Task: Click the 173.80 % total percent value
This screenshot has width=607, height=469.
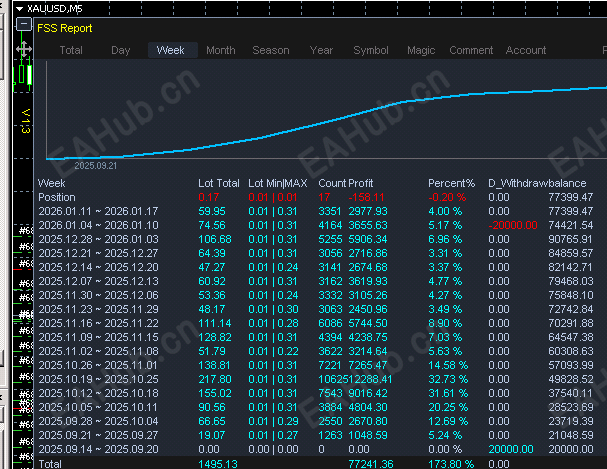Action: coord(451,464)
